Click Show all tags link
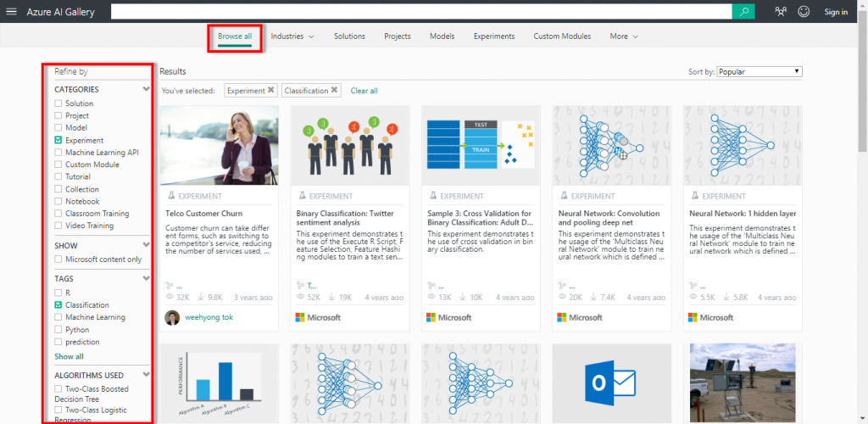This screenshot has width=868, height=424. [70, 356]
